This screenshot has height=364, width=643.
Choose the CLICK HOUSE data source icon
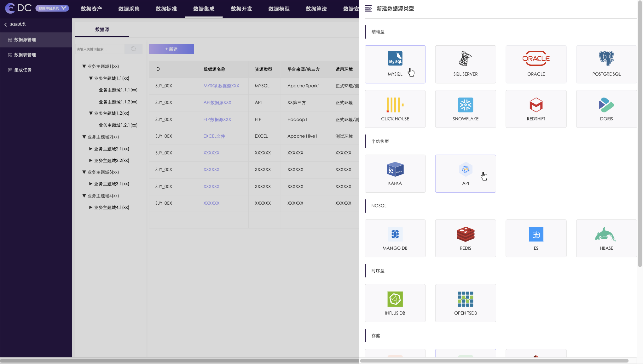[395, 105]
